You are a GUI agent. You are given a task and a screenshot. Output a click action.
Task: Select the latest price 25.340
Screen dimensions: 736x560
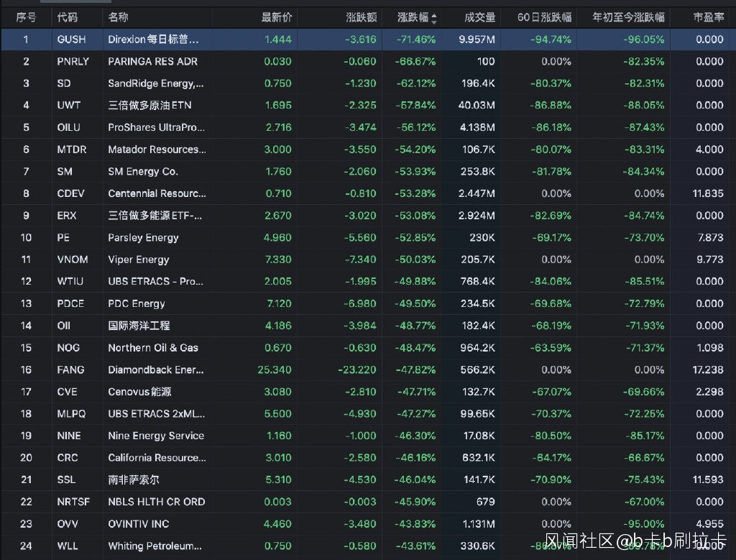click(x=275, y=370)
